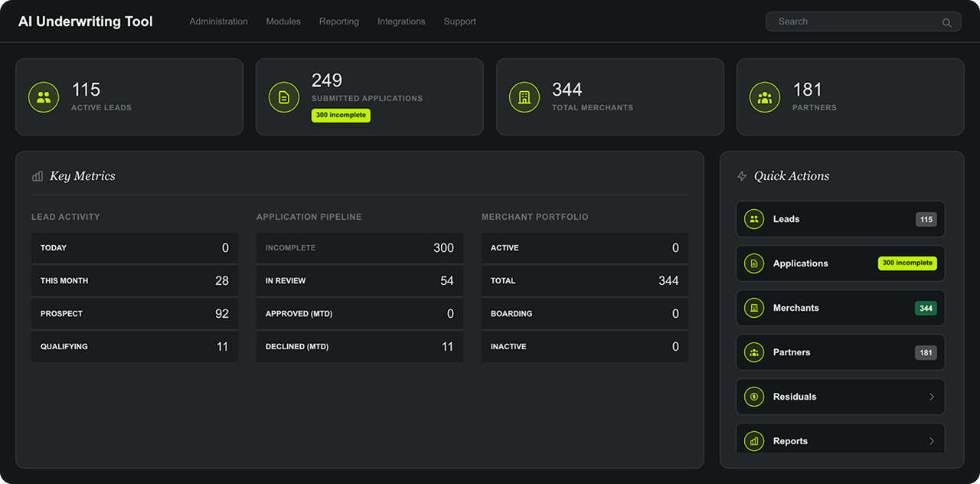Click the 300 incomplete badge in Quick Actions
Image resolution: width=980 pixels, height=484 pixels.
(907, 263)
